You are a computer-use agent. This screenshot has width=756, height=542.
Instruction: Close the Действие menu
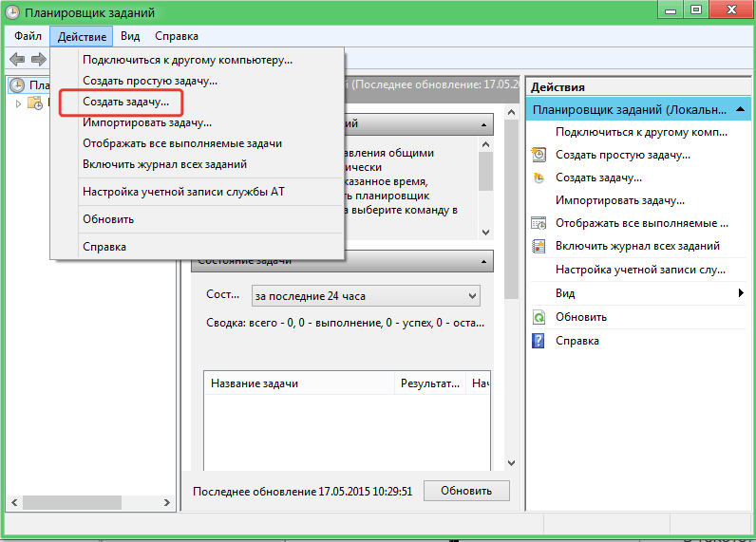pos(82,36)
